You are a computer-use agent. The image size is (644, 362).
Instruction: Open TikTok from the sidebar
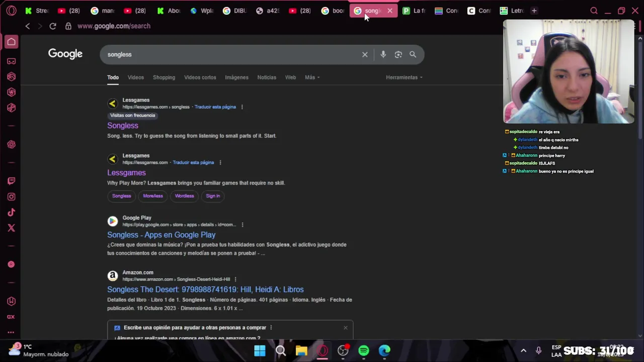[x=11, y=213]
